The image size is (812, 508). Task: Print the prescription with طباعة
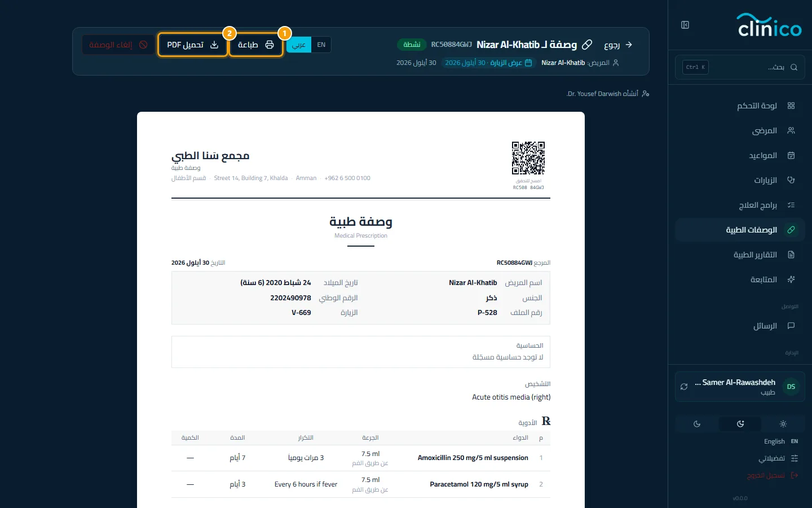pos(256,45)
